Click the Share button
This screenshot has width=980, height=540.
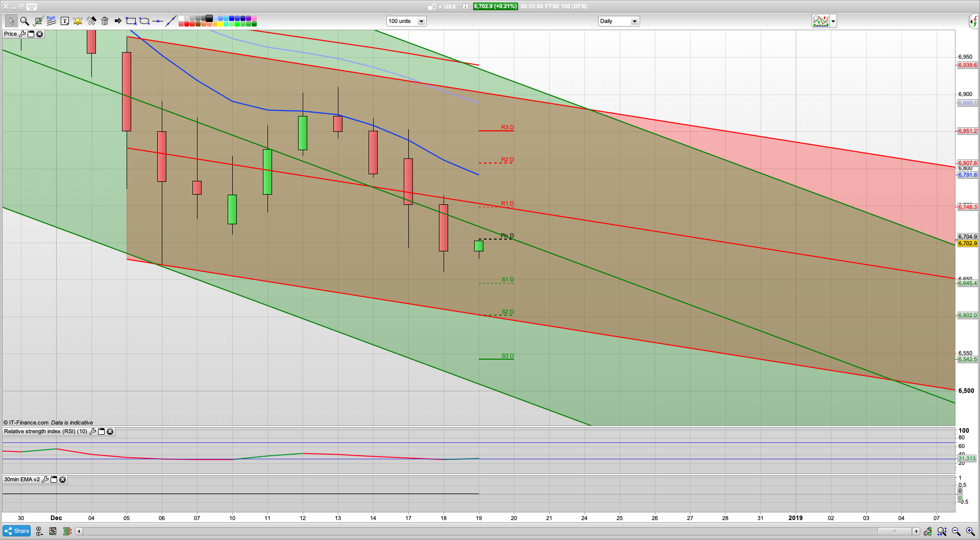click(16, 531)
